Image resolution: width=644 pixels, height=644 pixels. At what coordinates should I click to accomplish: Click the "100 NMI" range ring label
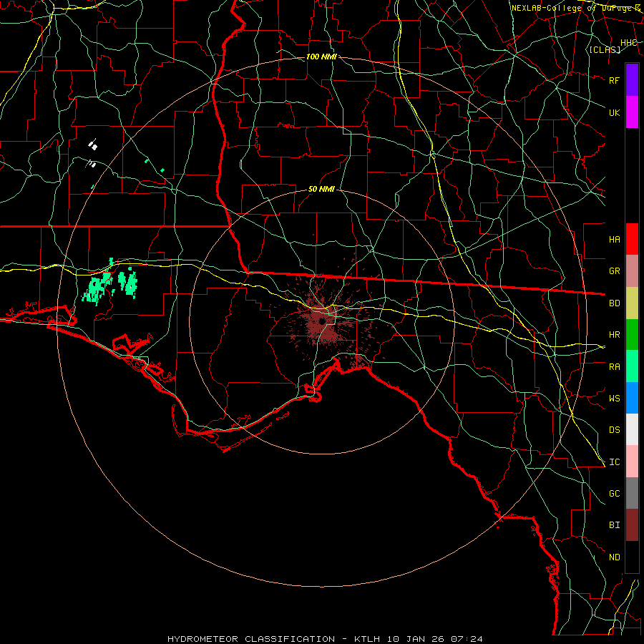tap(321, 57)
